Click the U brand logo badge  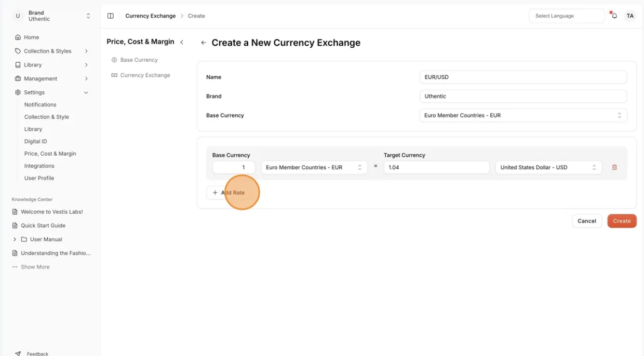click(x=18, y=16)
